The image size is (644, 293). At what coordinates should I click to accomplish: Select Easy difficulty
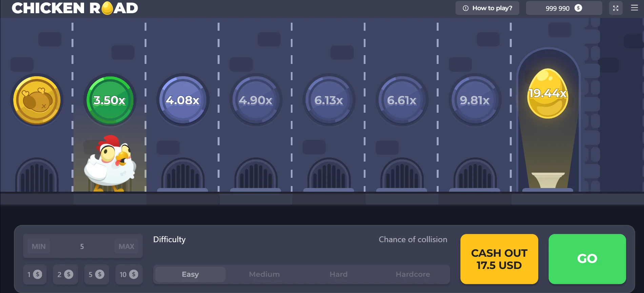click(x=190, y=274)
